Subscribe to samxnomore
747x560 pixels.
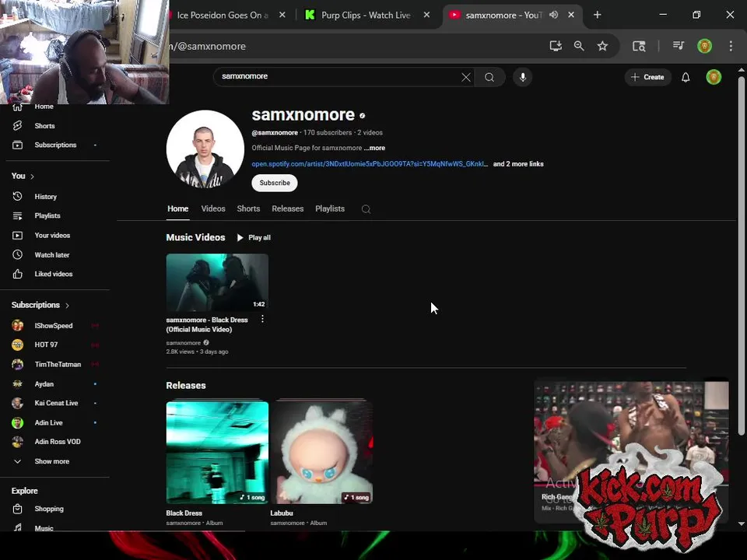pyautogui.click(x=275, y=183)
